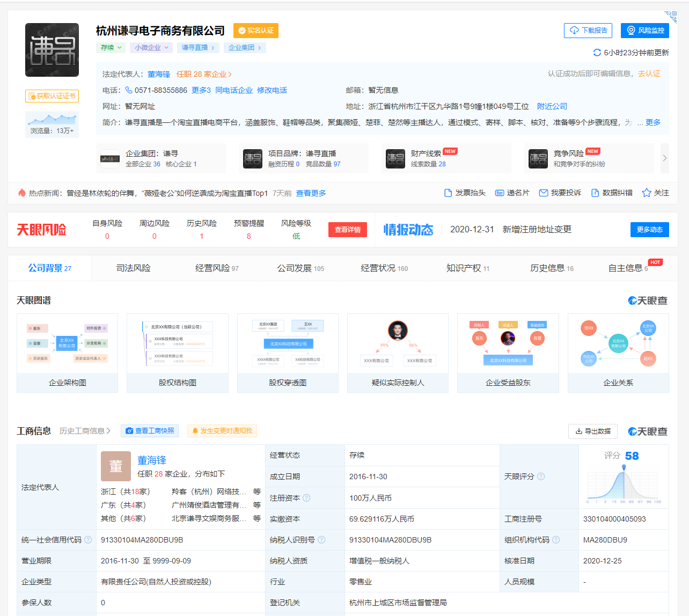
Task: Expand the 谦寻直播 tag
Action: (198, 48)
